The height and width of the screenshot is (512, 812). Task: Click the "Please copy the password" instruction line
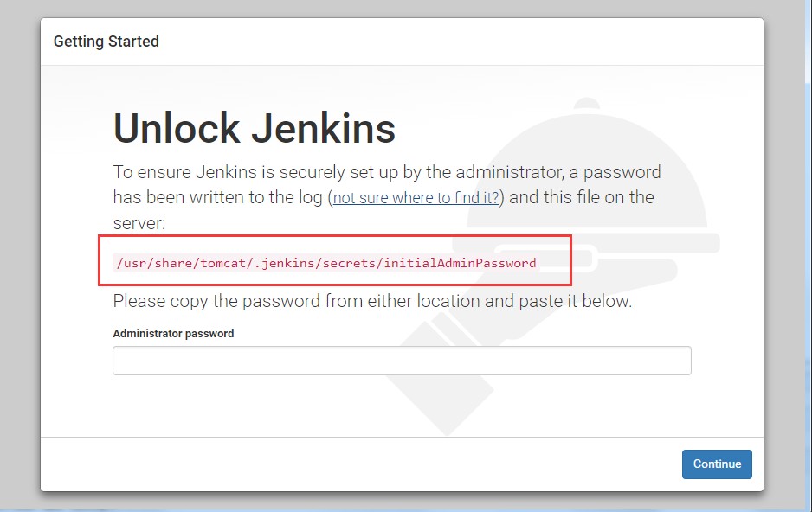point(372,302)
